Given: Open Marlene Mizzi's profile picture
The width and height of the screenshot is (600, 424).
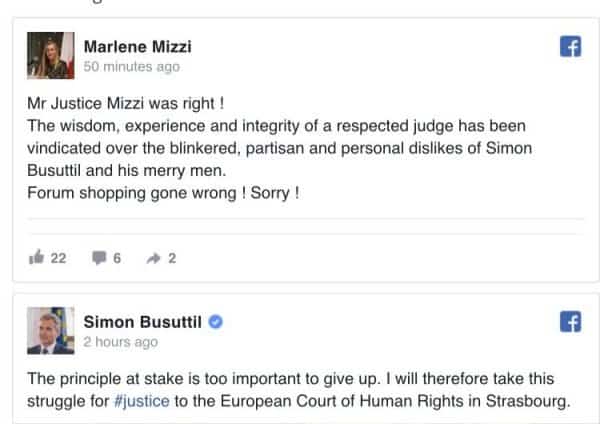Looking at the screenshot, I should [x=49, y=55].
